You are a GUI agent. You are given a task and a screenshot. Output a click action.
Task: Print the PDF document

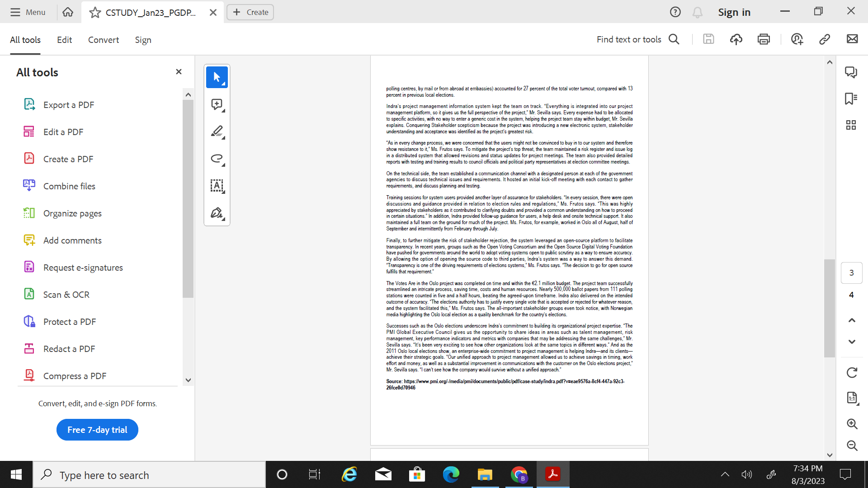point(764,39)
